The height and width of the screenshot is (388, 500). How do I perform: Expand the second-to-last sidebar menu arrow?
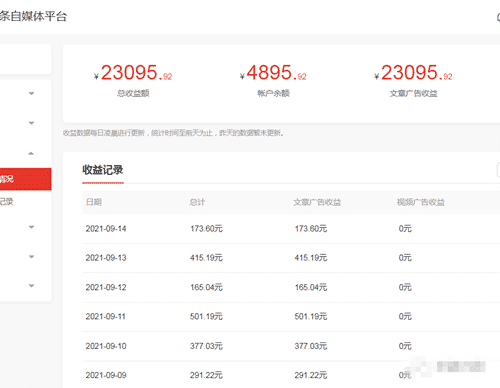(x=31, y=257)
